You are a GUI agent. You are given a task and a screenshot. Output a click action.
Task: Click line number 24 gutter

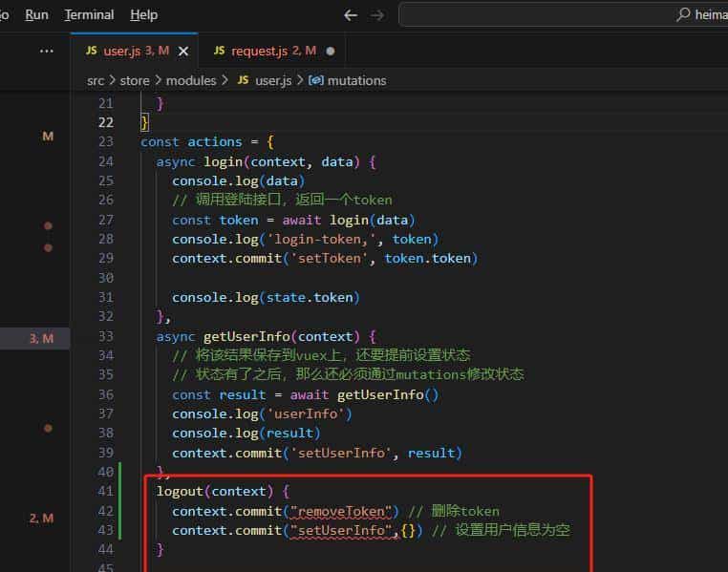[x=106, y=161]
